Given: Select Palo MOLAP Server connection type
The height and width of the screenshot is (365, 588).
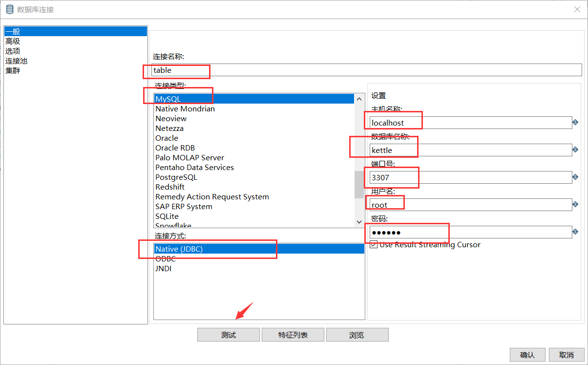Looking at the screenshot, I should pyautogui.click(x=254, y=157).
